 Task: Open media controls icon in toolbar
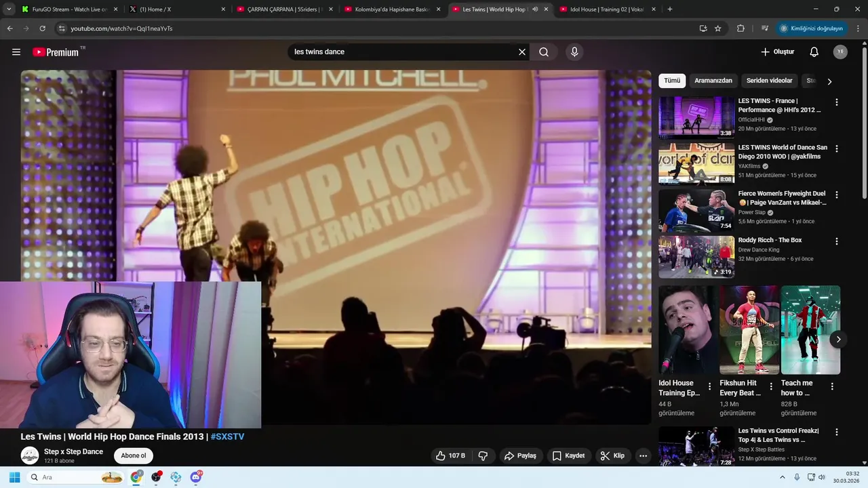pyautogui.click(x=765, y=28)
